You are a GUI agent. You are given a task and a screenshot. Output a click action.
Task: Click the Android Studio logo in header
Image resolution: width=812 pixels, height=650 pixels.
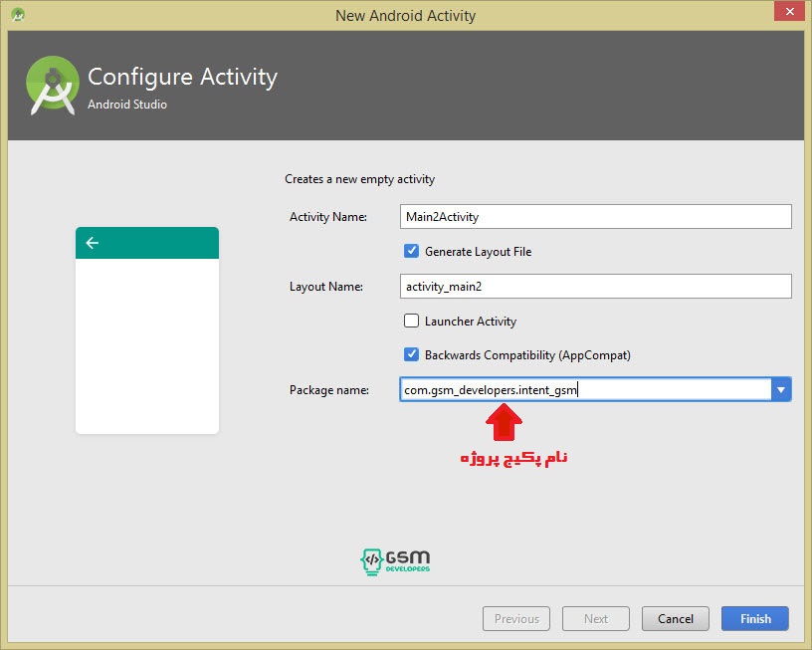point(53,85)
